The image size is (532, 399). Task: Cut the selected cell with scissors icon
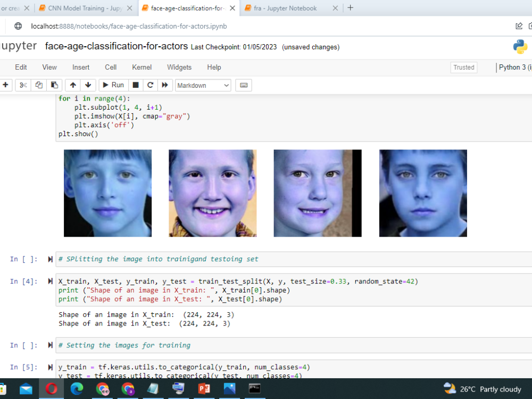click(22, 85)
